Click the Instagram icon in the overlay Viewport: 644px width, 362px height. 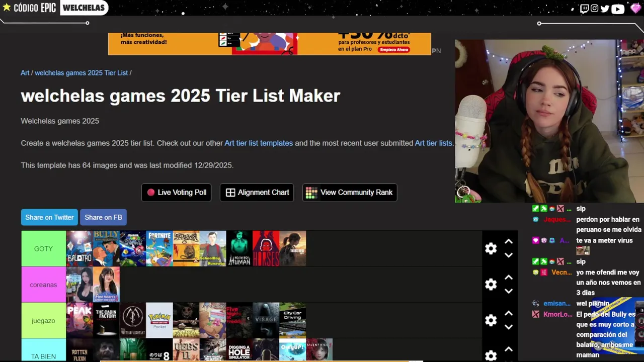pos(594,9)
